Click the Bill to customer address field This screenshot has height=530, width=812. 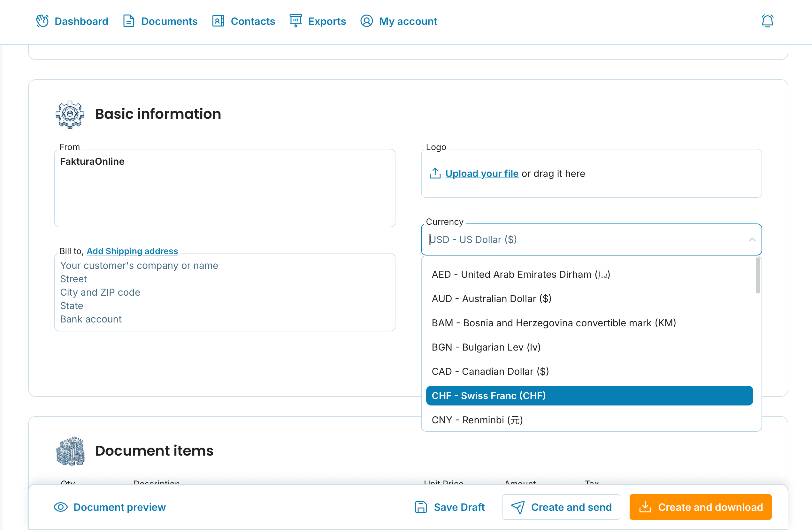(x=225, y=292)
